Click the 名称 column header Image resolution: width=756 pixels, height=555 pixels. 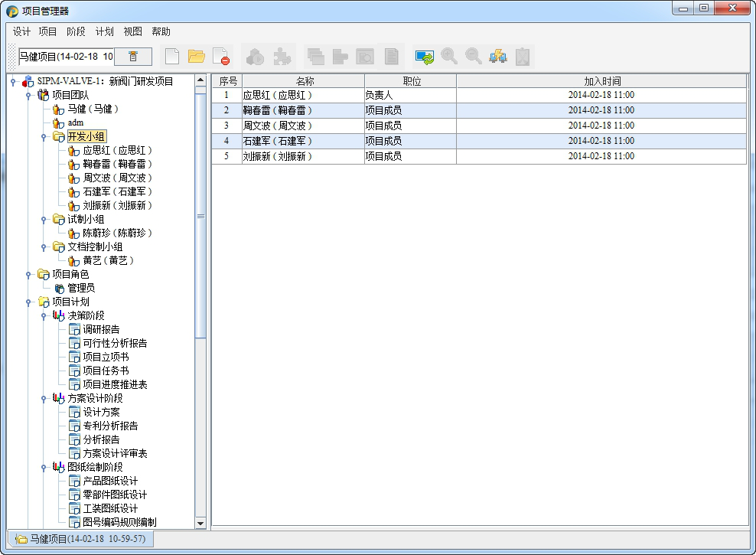tap(304, 81)
